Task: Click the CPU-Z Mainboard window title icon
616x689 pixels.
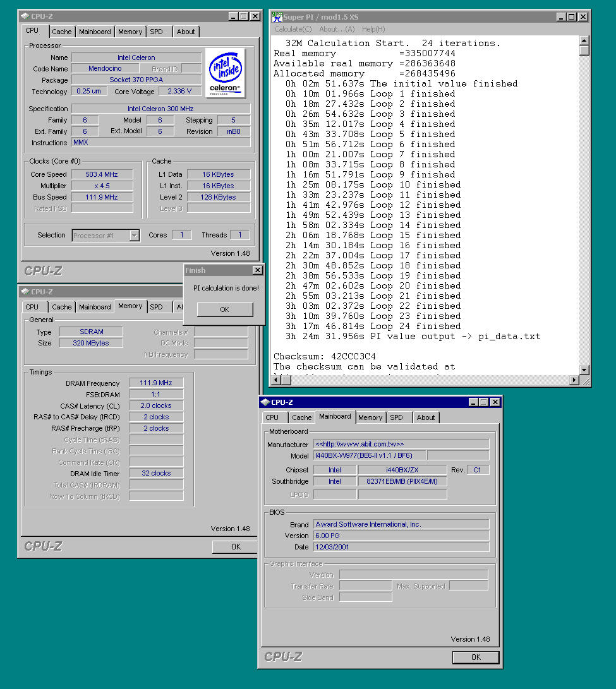Action: click(x=265, y=402)
